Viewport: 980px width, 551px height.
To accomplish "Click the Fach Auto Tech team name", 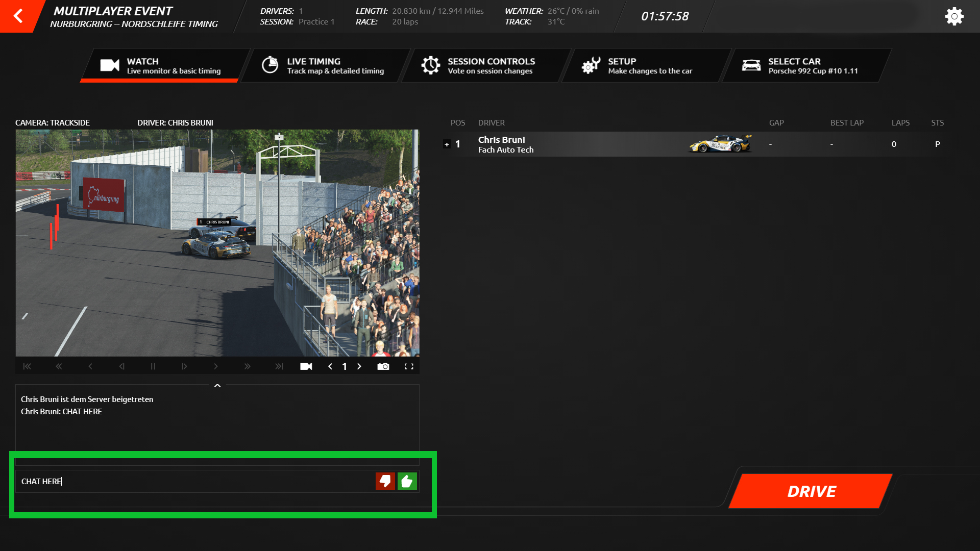I will click(505, 149).
